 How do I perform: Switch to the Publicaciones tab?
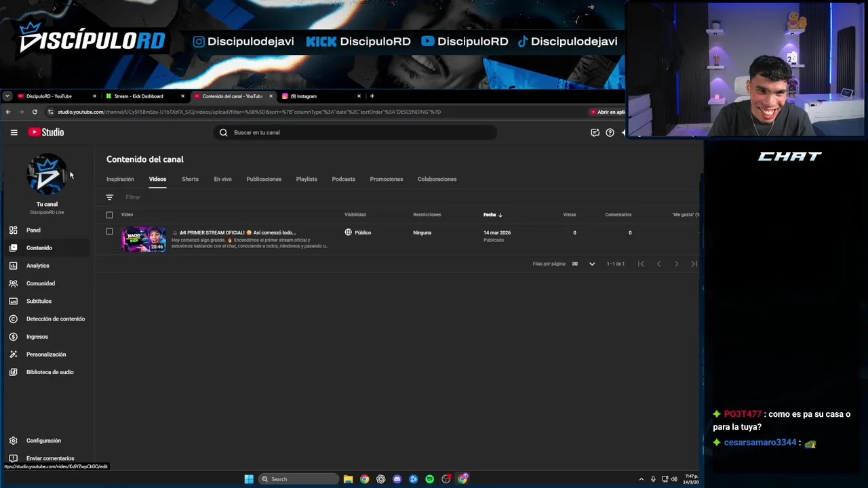point(264,179)
